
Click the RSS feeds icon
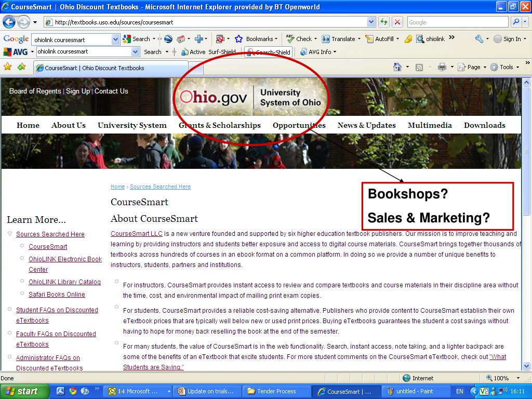(x=419, y=67)
